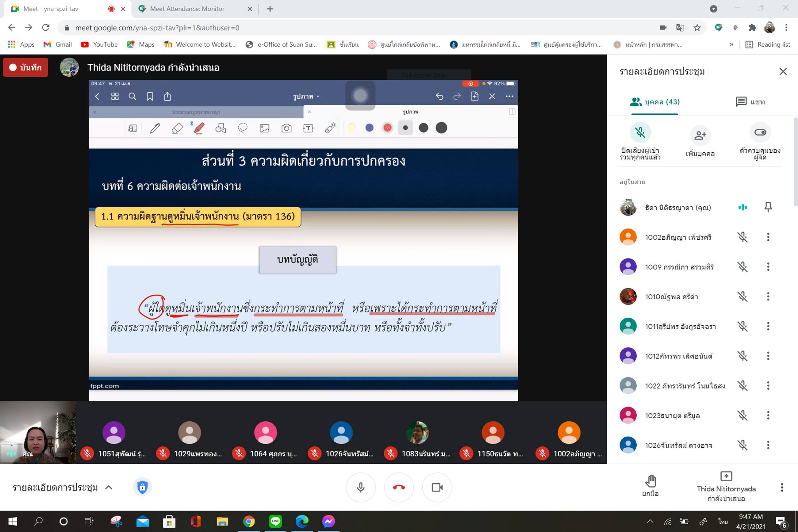Viewport: 798px width, 532px height.
Task: Open more options menu in bottom bar
Action: point(781,487)
